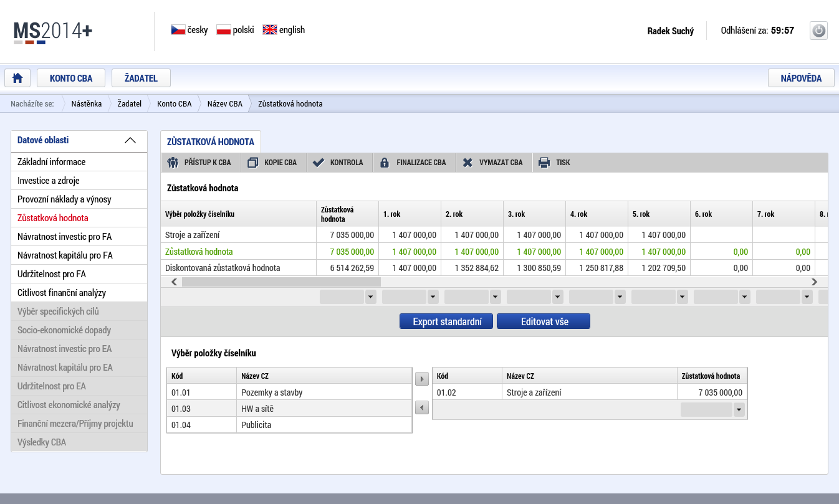Click Název CZ header in left list
The image size is (839, 504).
324,376
